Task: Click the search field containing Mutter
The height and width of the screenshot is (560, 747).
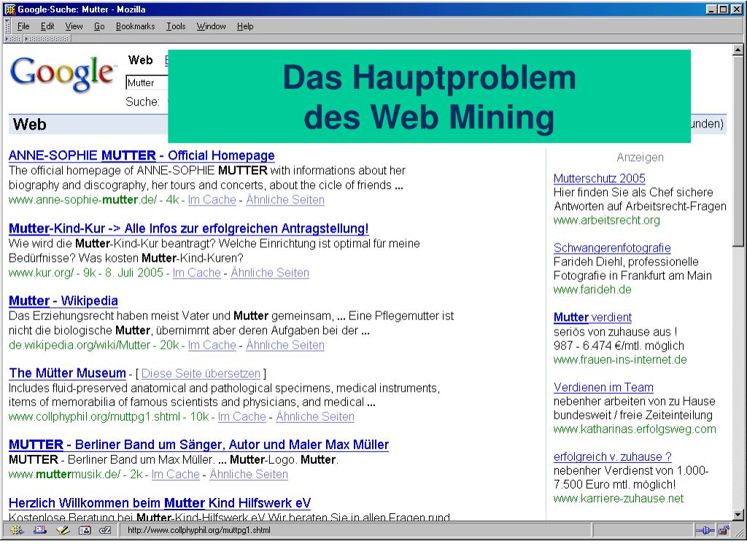Action: tap(147, 82)
